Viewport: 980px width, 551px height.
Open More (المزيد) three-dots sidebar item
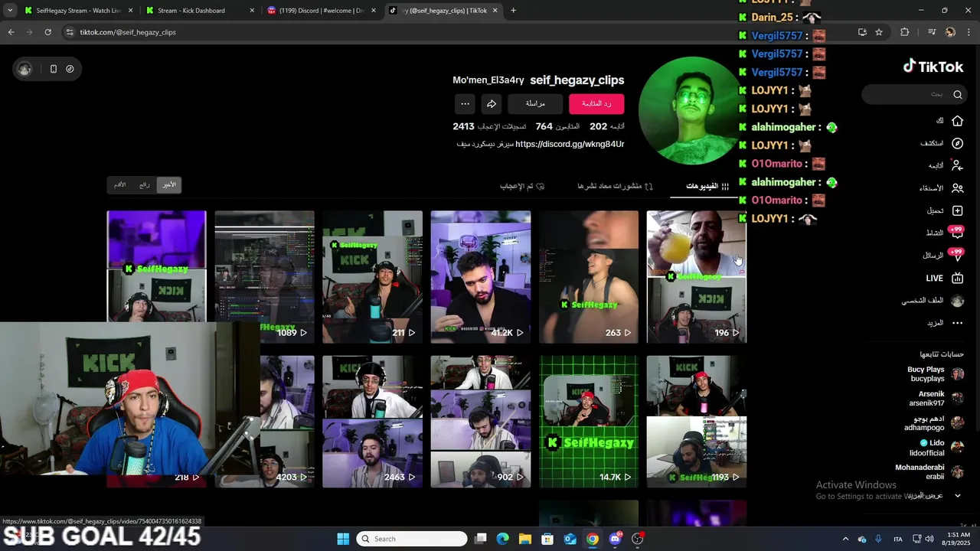[x=945, y=323]
